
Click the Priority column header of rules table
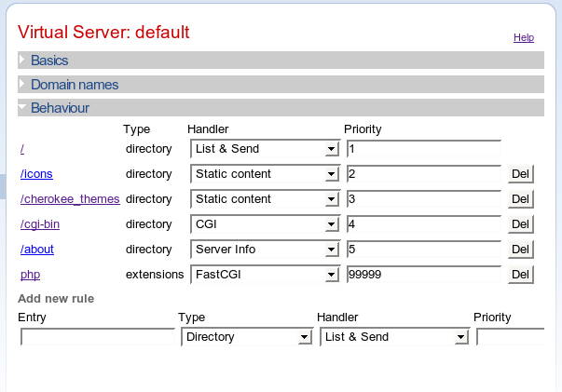363,128
